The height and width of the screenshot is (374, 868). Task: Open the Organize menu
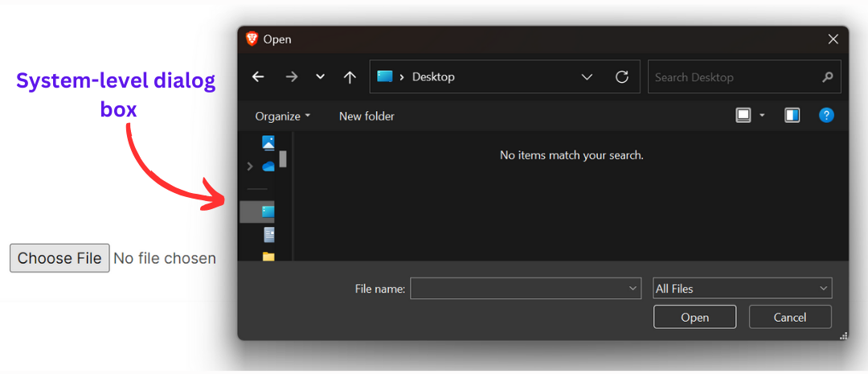(x=283, y=116)
